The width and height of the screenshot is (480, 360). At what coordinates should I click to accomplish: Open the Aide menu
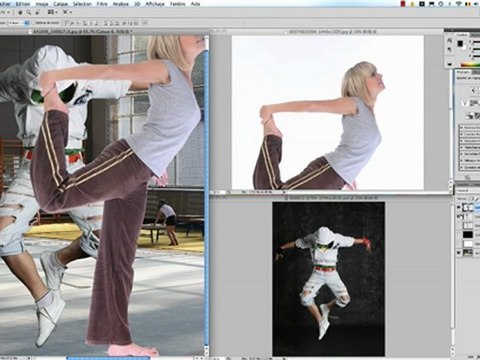coord(195,4)
